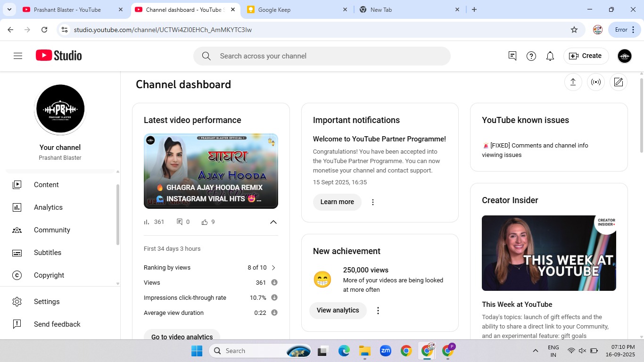
Task: Open the channel comments feedback icon
Action: click(x=512, y=56)
